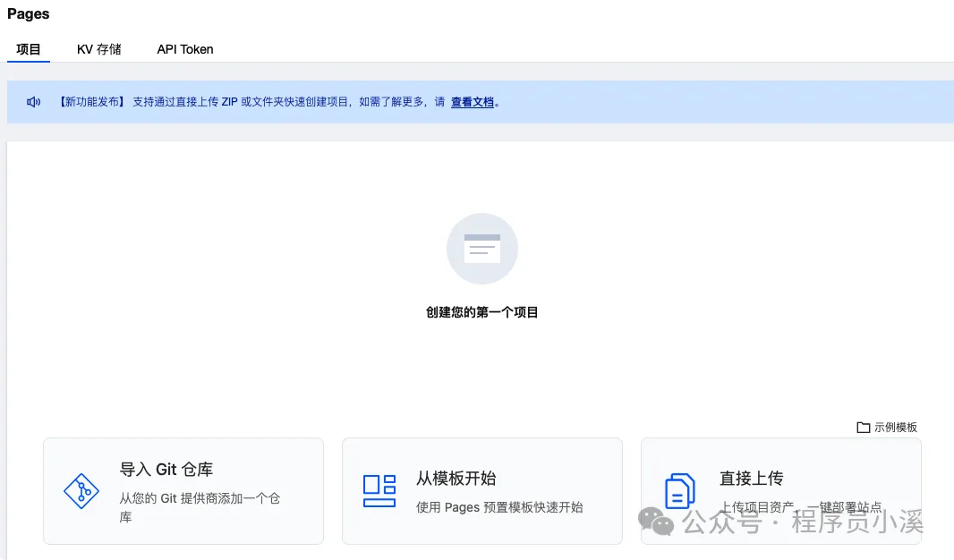Click the template layout icon
The height and width of the screenshot is (560, 954).
pyautogui.click(x=379, y=490)
